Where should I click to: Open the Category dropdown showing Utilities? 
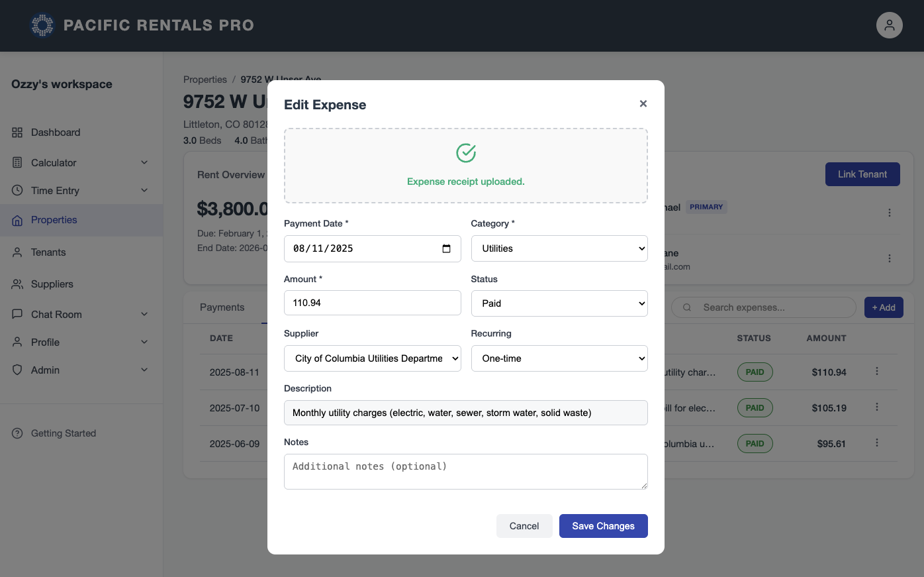tap(559, 248)
